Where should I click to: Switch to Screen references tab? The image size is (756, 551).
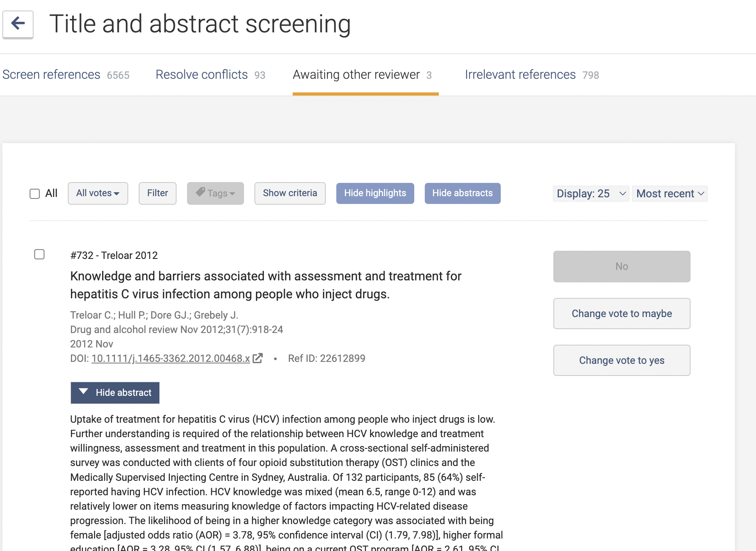point(65,74)
